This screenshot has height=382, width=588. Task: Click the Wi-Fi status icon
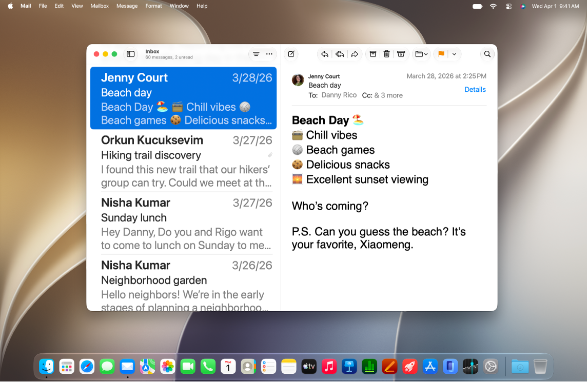tap(493, 6)
